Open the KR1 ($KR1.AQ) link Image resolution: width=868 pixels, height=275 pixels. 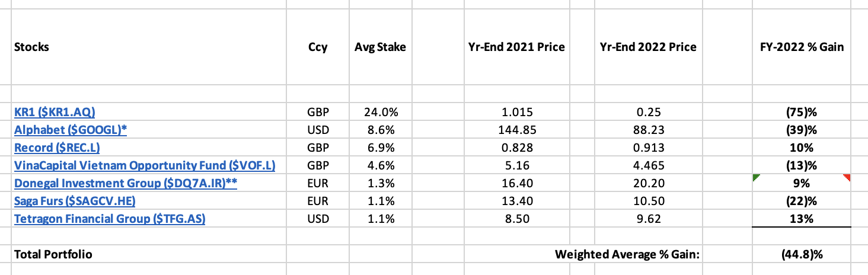(x=55, y=111)
